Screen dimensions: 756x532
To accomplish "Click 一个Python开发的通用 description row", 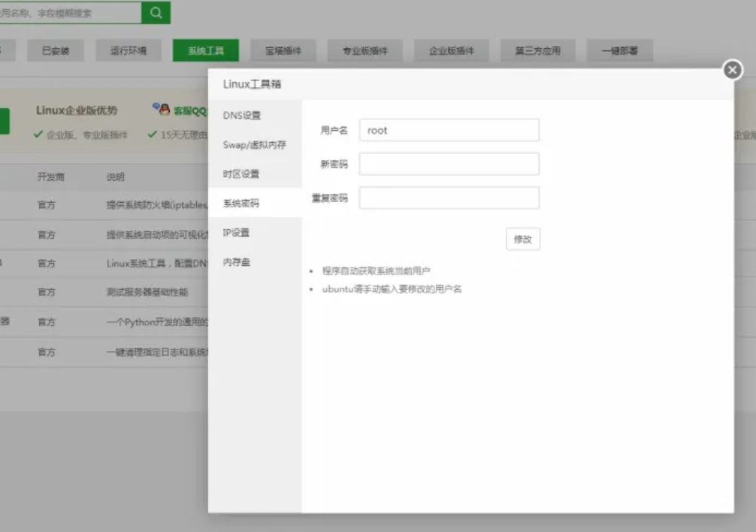I will pyautogui.click(x=157, y=322).
